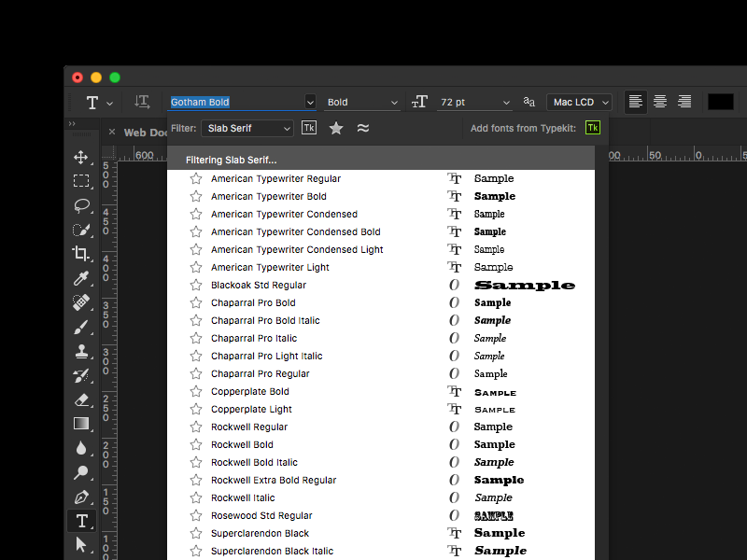Select the Crop tool
The width and height of the screenshot is (747, 560).
click(80, 253)
